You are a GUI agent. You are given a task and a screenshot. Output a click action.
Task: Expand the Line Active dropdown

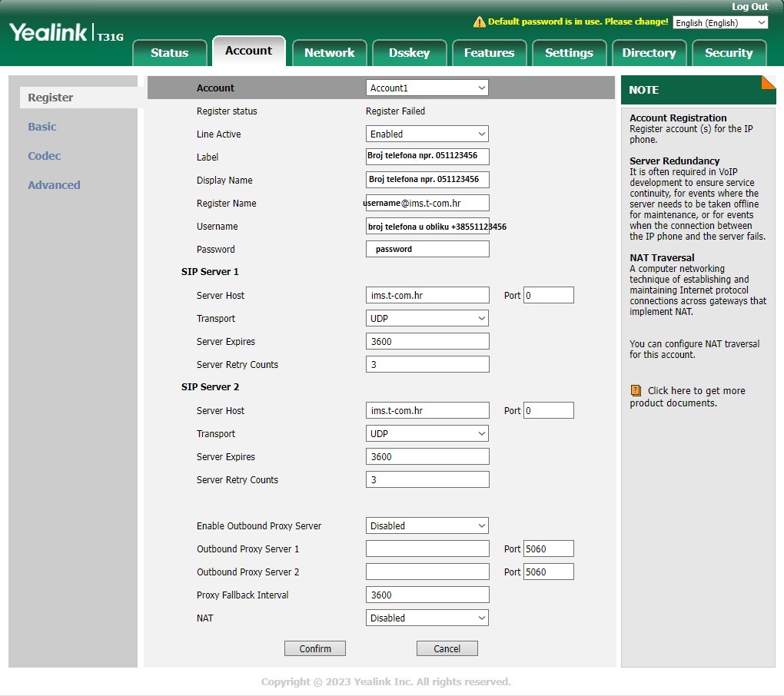[427, 134]
